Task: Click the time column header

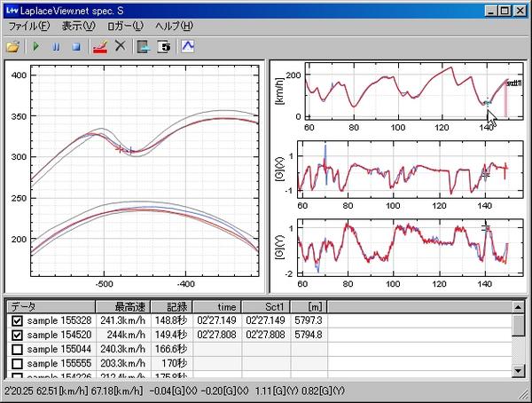Action: [217, 307]
